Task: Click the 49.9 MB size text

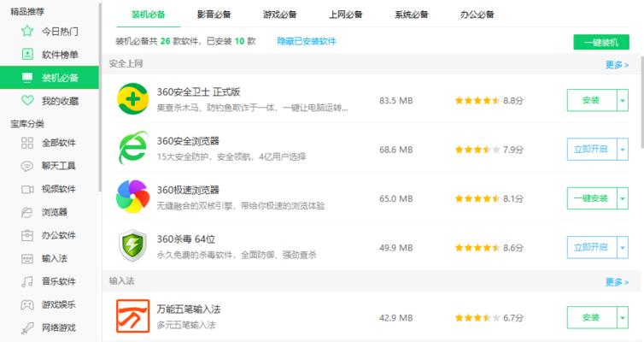Action: pos(396,248)
